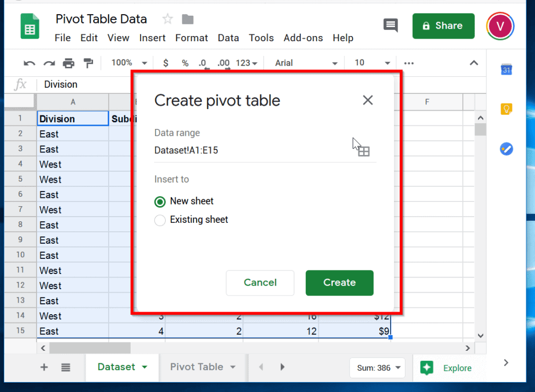Open the Arial font dropdown
The image size is (535, 392).
pos(306,63)
